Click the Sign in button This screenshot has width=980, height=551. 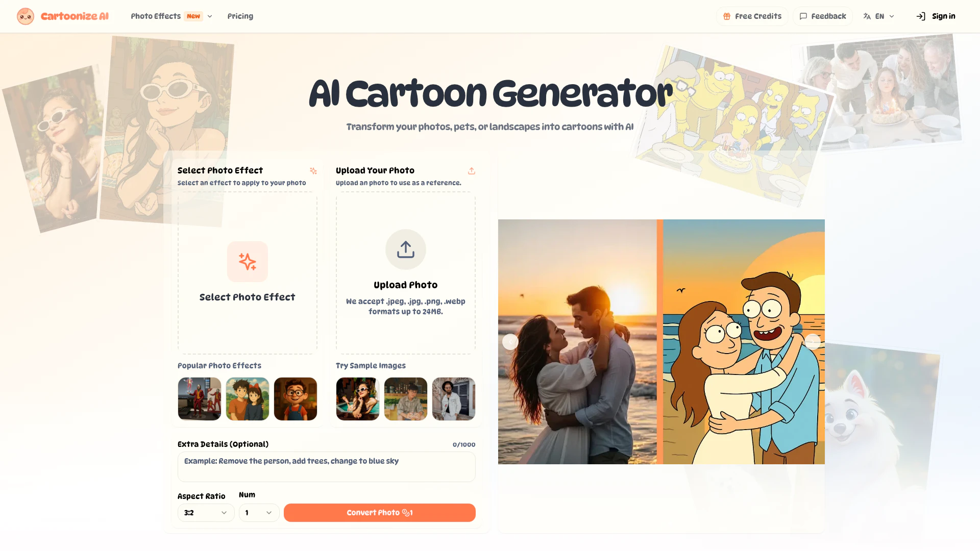point(936,16)
